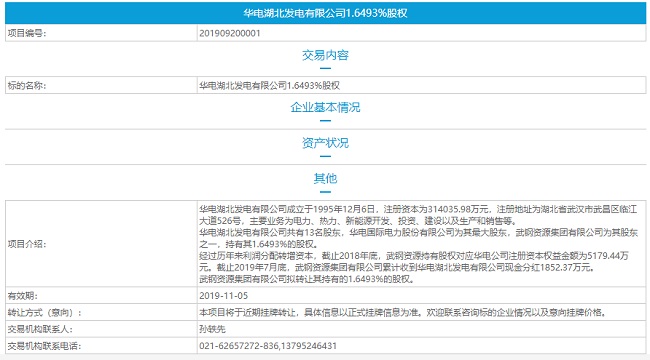The image size is (650, 360).
Task: Click the transfer method description text
Action: point(402,312)
